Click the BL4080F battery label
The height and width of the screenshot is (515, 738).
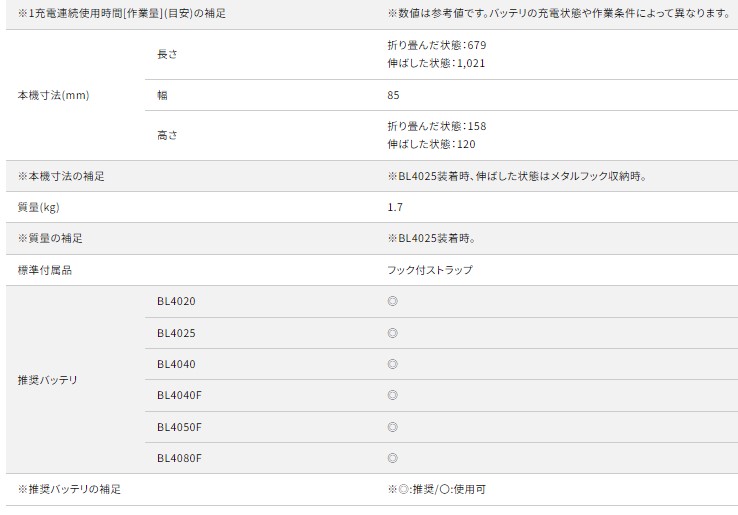[179, 458]
